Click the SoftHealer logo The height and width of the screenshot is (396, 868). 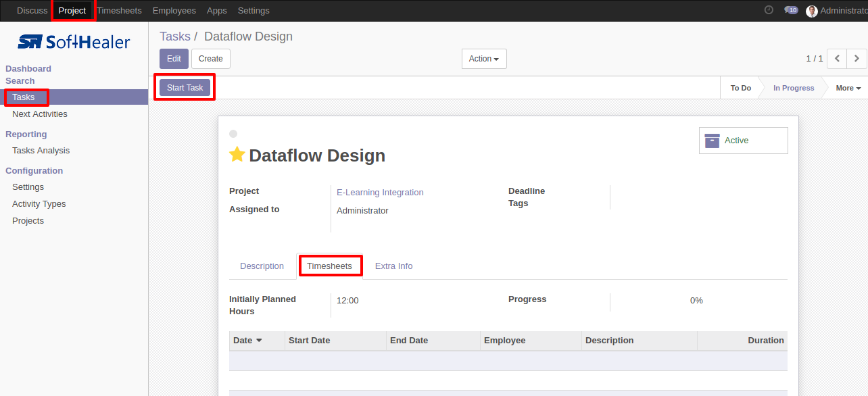tap(74, 42)
